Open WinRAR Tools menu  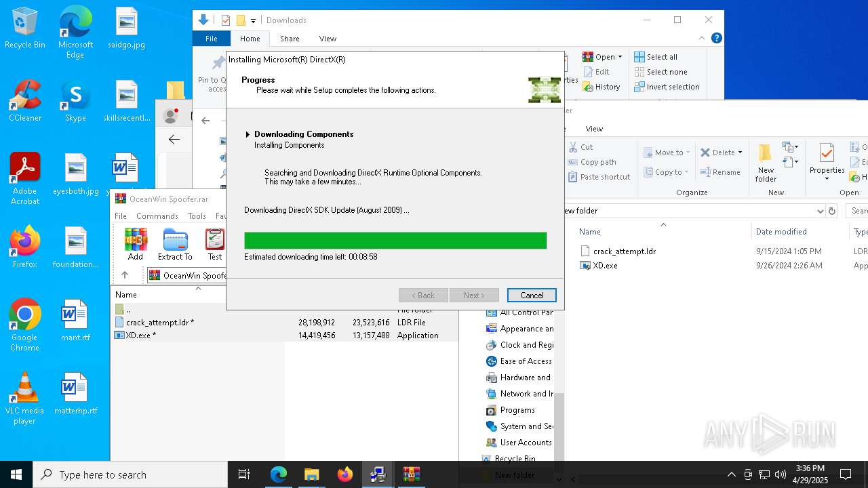coord(197,216)
